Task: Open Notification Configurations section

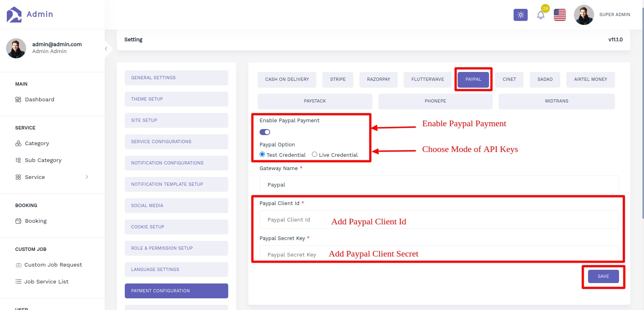Action: [176, 163]
